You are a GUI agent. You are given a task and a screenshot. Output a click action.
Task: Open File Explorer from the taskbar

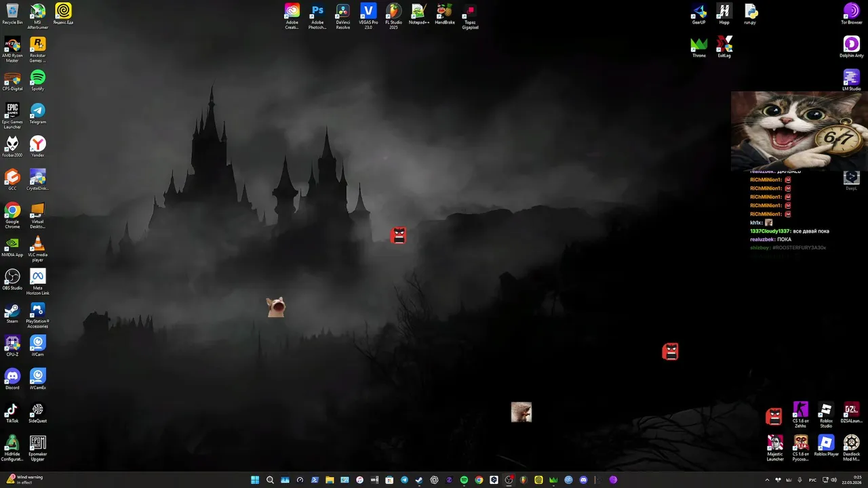coord(330,480)
